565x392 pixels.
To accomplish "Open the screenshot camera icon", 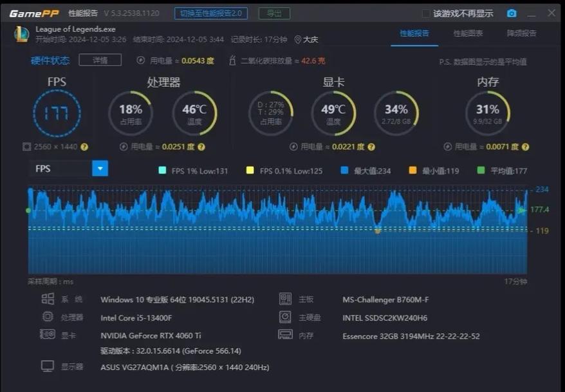I will 512,12.
